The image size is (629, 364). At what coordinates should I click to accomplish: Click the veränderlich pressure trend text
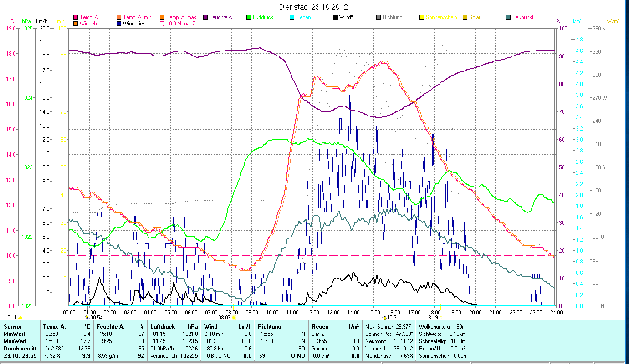pos(163,356)
